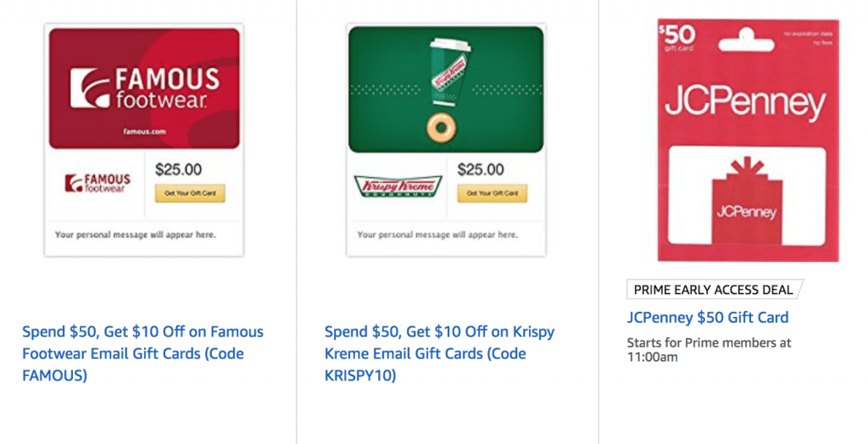Viewport: 868px width, 444px height.
Task: Click the $50 amount on JCPenney card
Action: click(x=676, y=36)
